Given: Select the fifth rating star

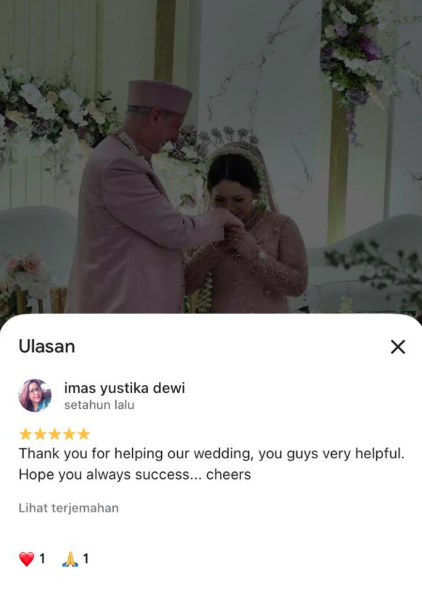Looking at the screenshot, I should pyautogui.click(x=83, y=434).
